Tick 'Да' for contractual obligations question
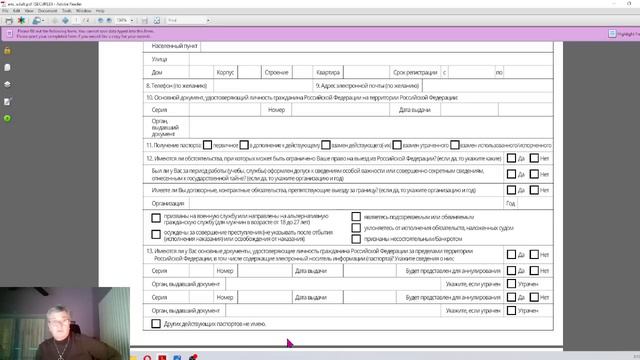Viewport: 640px width, 360px height. pos(511,190)
